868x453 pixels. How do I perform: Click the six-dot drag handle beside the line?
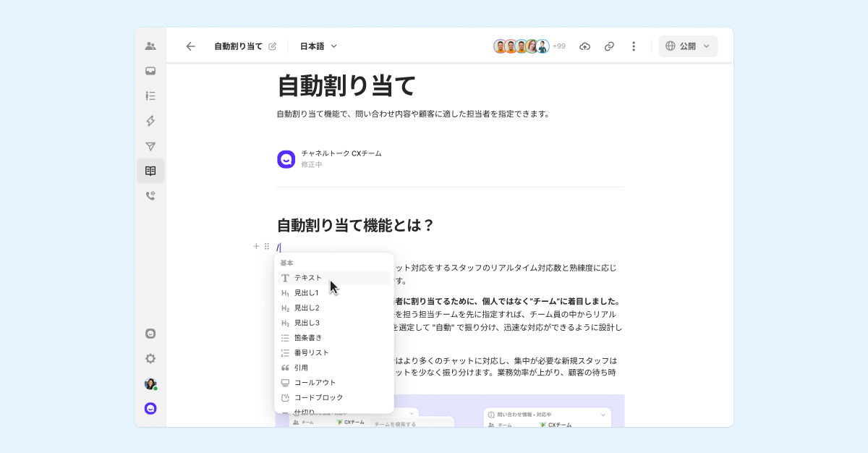(x=267, y=246)
